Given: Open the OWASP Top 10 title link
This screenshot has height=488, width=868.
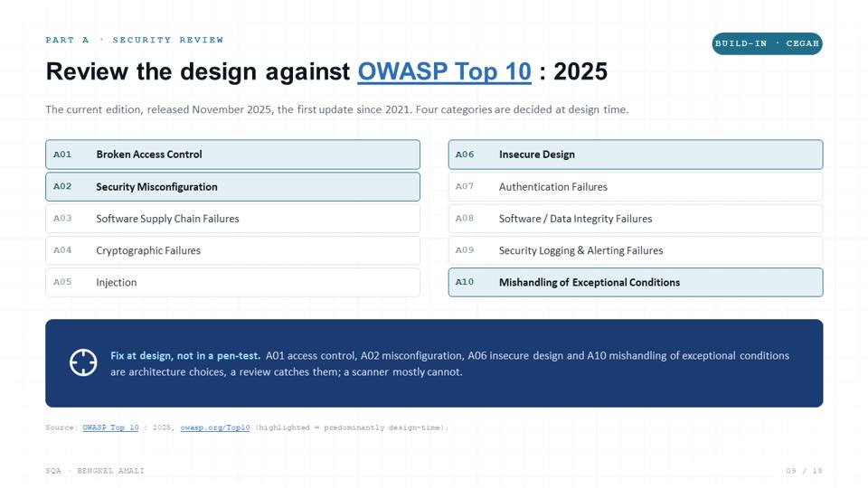Looking at the screenshot, I should [x=444, y=71].
